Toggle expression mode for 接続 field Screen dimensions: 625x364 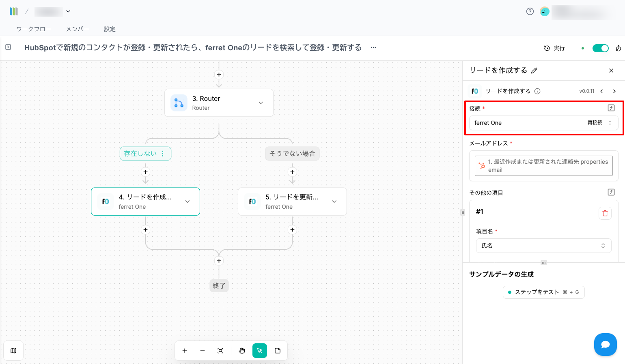(x=611, y=108)
